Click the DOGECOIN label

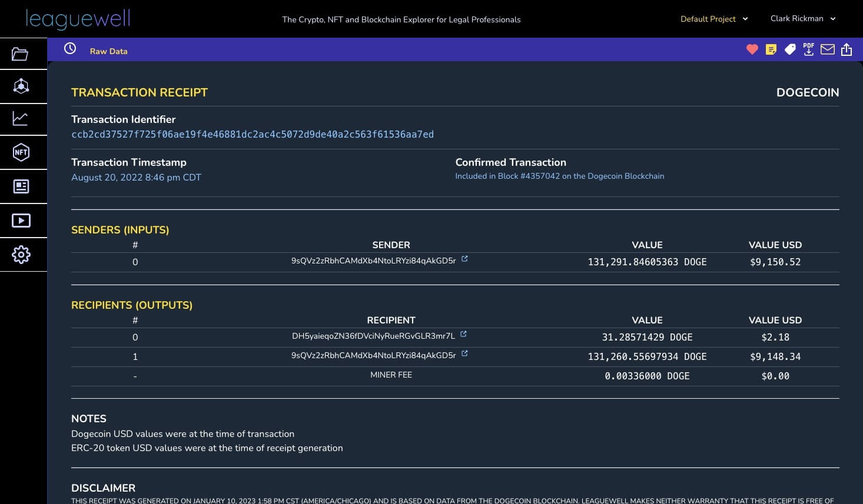pos(808,92)
